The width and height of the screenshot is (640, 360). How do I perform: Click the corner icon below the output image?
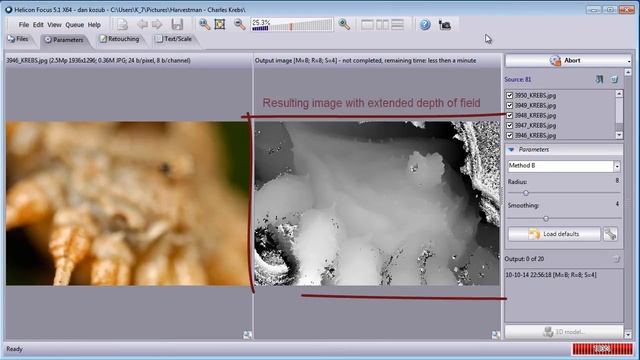point(495,335)
